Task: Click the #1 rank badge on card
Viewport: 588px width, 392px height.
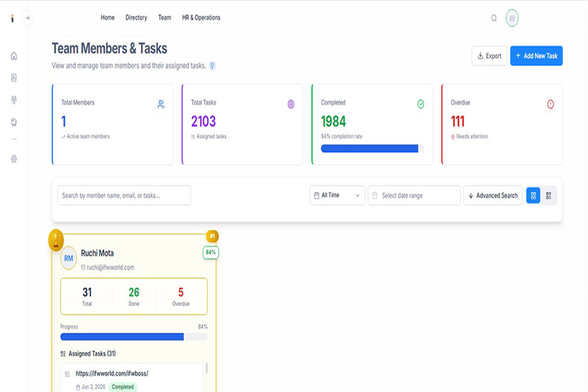Action: 212,236
